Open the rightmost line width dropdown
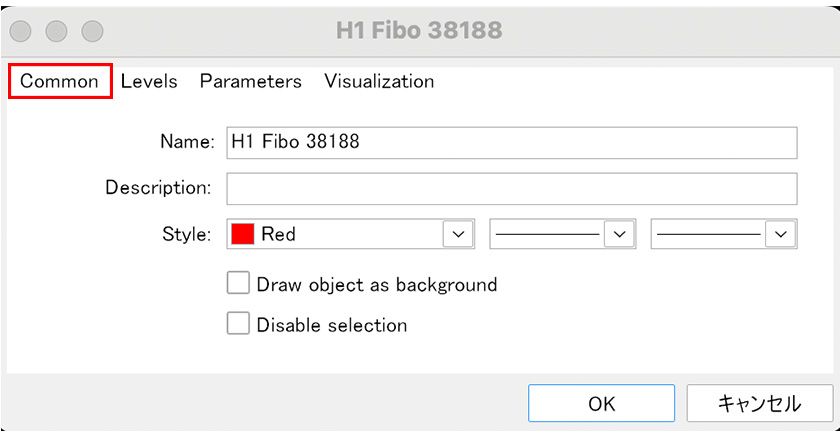The width and height of the screenshot is (840, 436). point(781,234)
